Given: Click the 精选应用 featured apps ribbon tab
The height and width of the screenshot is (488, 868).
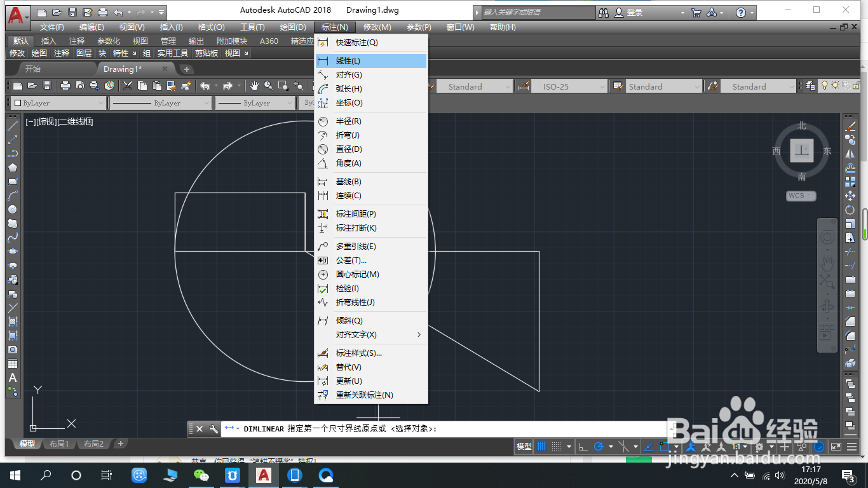Looking at the screenshot, I should click(x=302, y=41).
